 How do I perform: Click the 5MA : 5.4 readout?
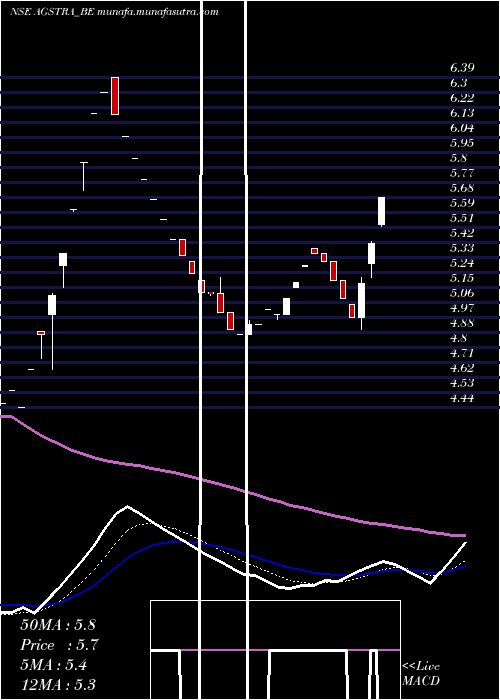pyautogui.click(x=54, y=665)
